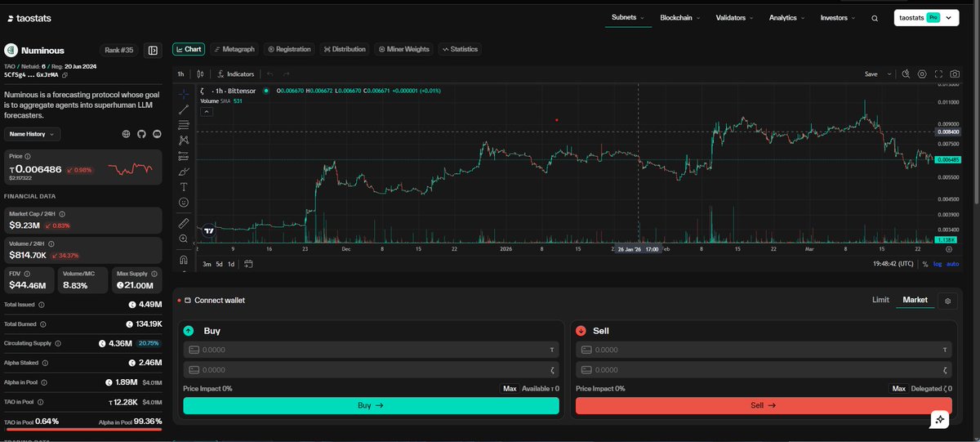The height and width of the screenshot is (442, 980).
Task: Switch to the Distribution tab
Action: click(345, 49)
